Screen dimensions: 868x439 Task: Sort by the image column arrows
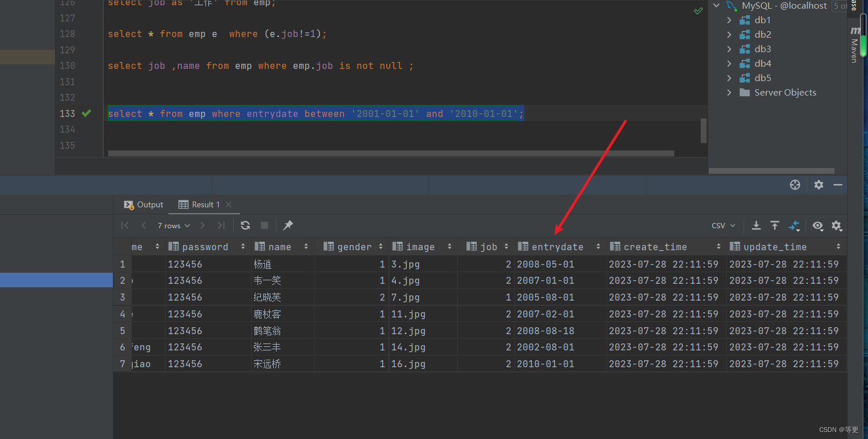point(450,246)
